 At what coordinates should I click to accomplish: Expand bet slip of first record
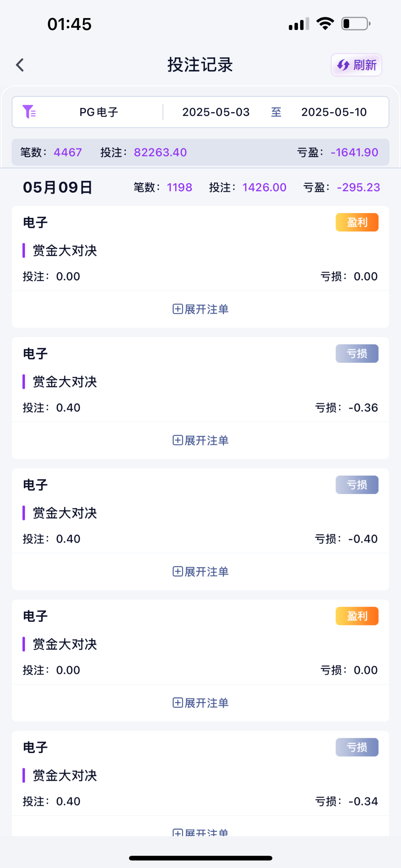click(200, 309)
